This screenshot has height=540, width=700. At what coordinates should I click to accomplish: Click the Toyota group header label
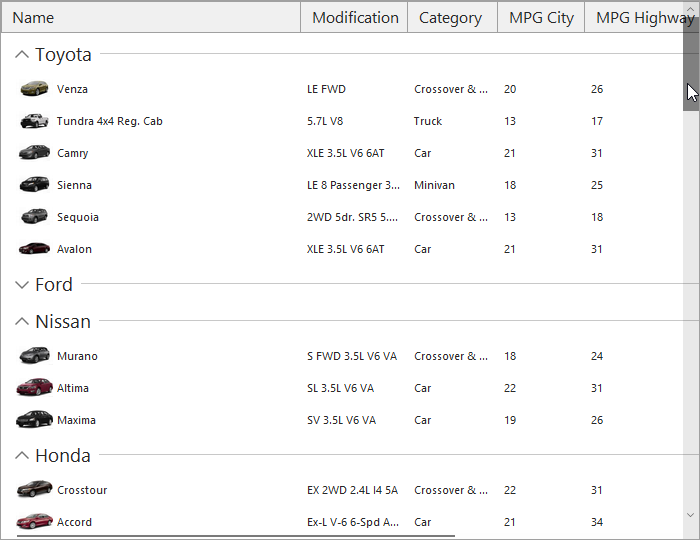click(63, 54)
